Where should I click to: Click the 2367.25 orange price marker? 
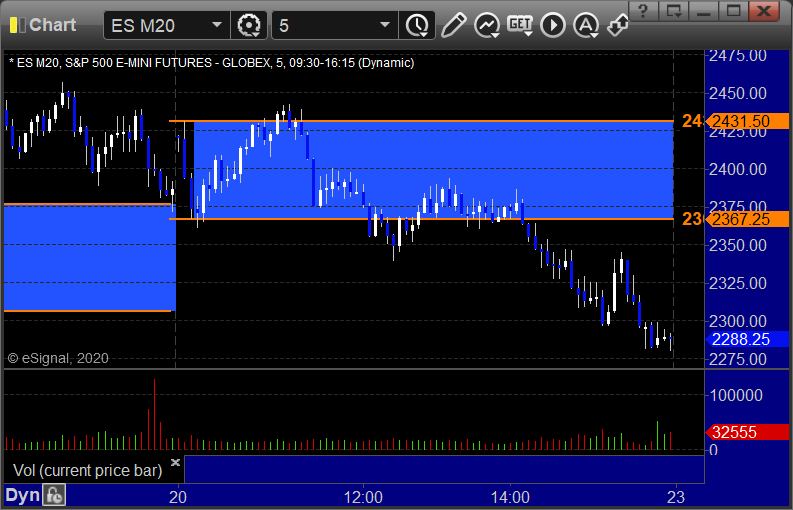(x=747, y=219)
